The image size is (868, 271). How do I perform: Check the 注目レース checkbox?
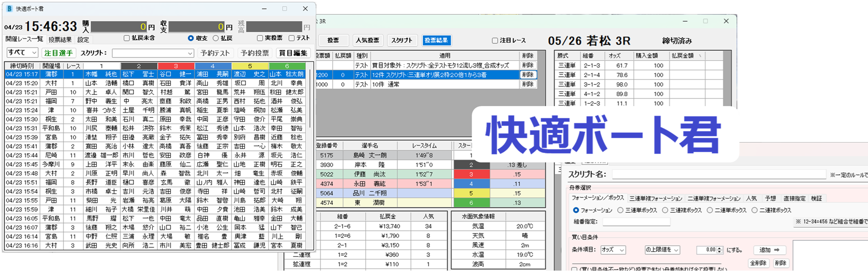(495, 41)
